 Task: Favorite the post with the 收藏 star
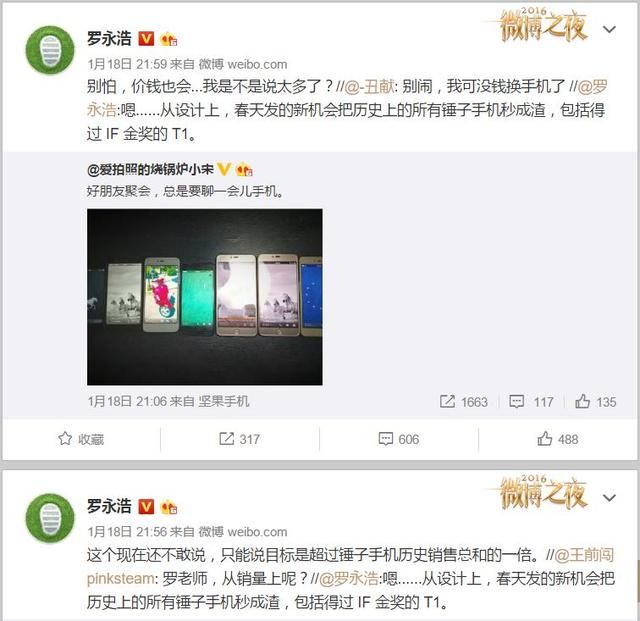click(x=81, y=439)
